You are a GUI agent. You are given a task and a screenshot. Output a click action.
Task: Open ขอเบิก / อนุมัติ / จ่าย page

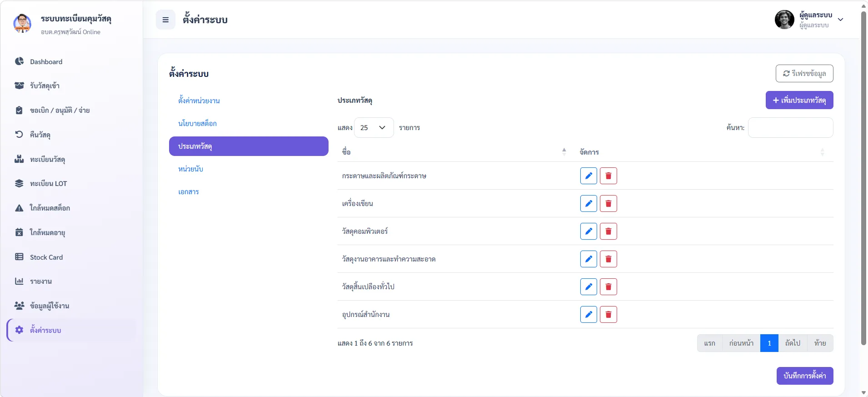tap(72, 111)
